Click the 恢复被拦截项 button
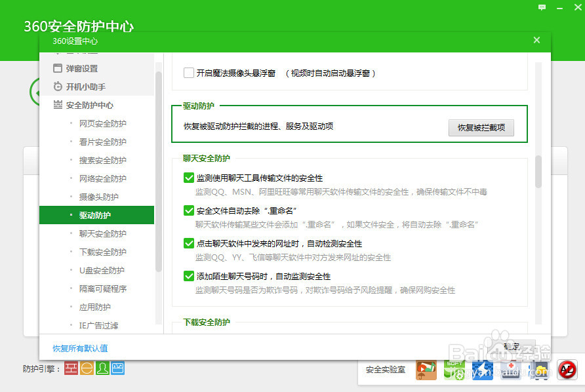Screen dimensions: 585x392 point(481,128)
